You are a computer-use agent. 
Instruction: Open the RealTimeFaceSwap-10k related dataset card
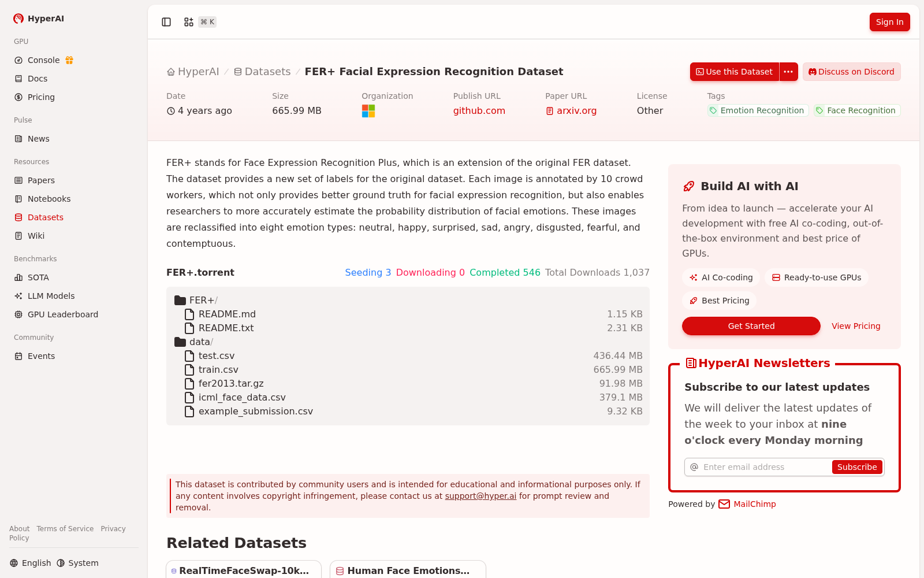tap(244, 569)
